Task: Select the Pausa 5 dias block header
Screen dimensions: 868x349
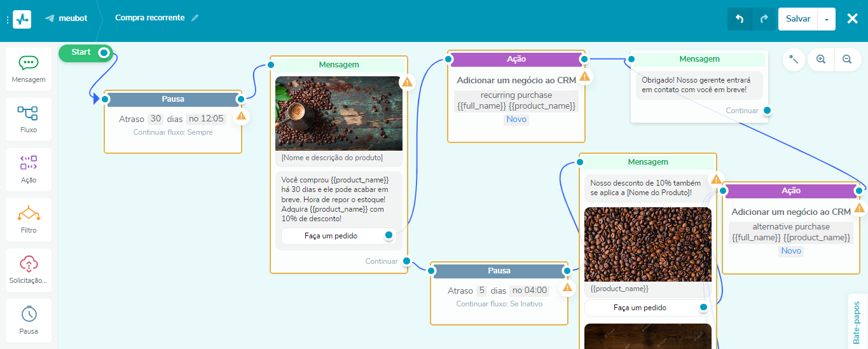Action: tap(499, 270)
